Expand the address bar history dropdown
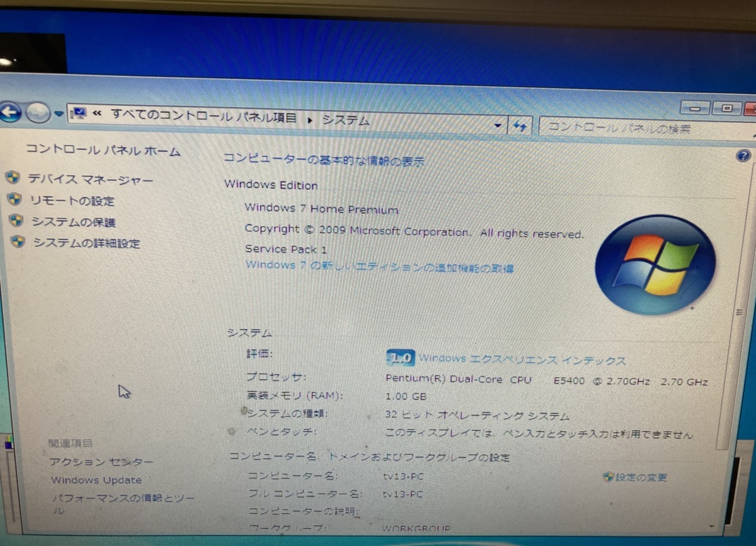 pyautogui.click(x=498, y=125)
